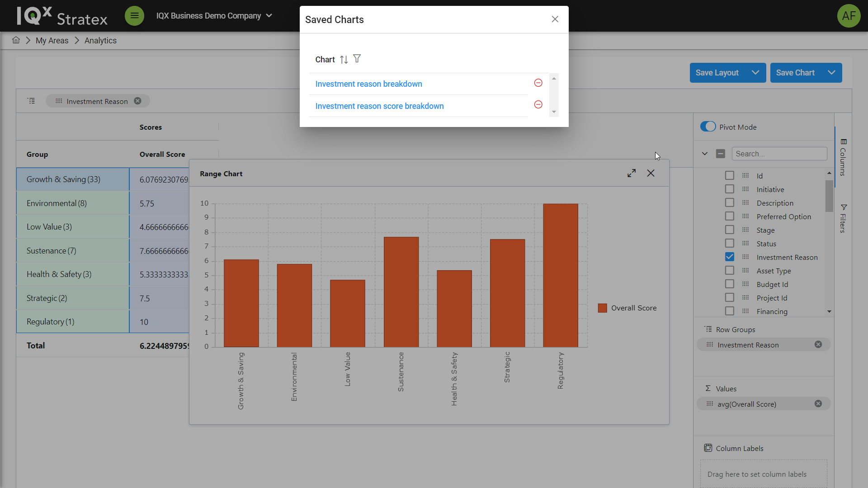This screenshot has height=488, width=868.
Task: Open the Columns side tab
Action: [843, 157]
